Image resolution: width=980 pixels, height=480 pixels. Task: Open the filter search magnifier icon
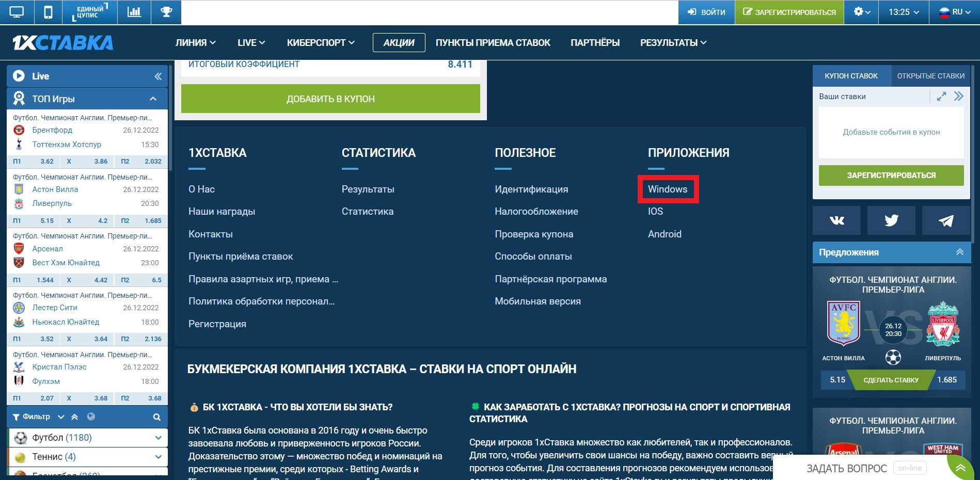click(157, 417)
